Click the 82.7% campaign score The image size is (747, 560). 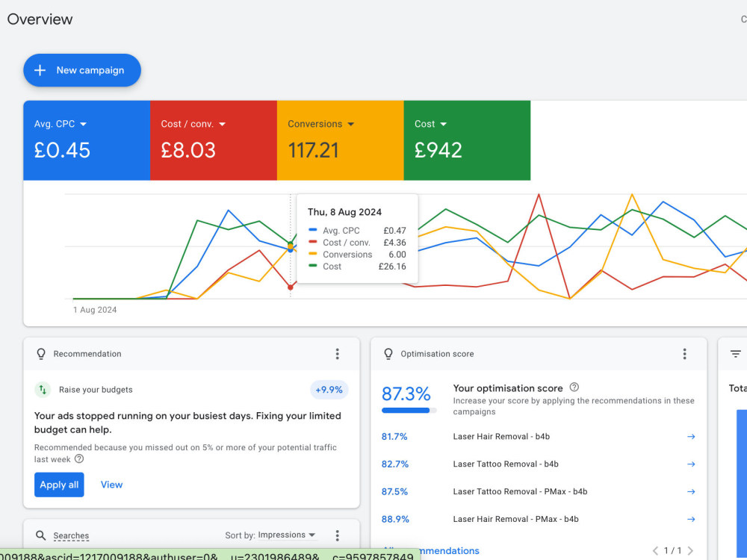395,464
